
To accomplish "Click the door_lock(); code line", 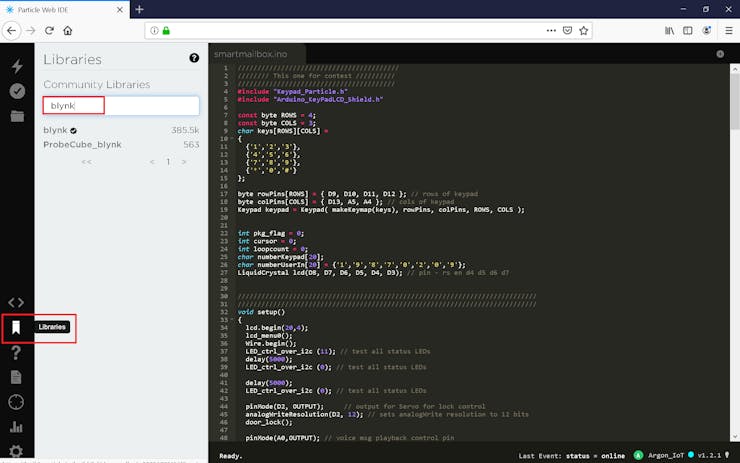I will click(x=269, y=422).
